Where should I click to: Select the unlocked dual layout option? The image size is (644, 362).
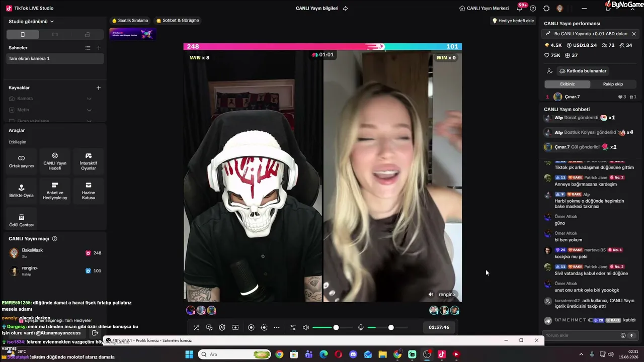pos(87,35)
